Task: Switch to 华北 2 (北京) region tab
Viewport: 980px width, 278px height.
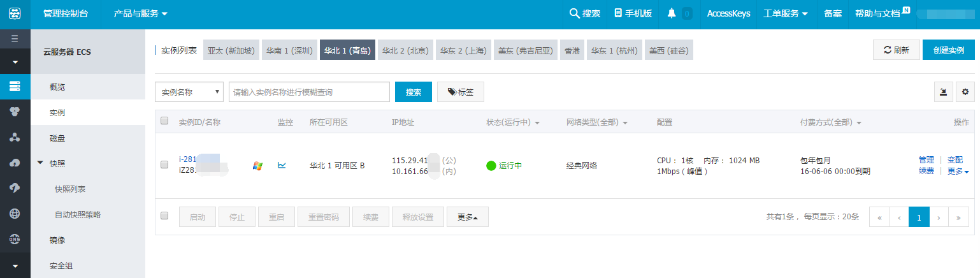Action: 406,50
